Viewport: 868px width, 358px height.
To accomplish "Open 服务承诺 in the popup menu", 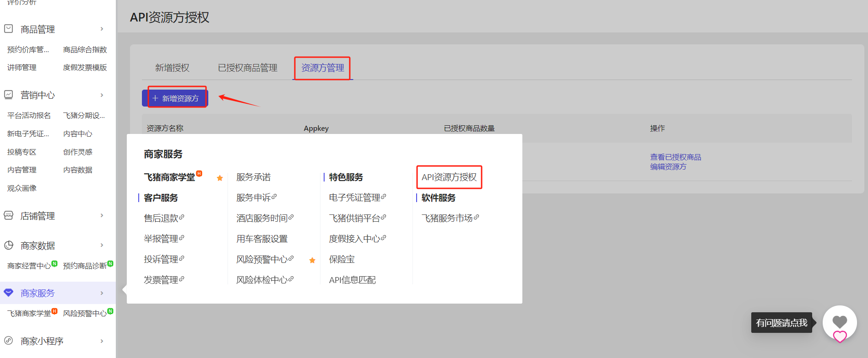I will tap(254, 177).
